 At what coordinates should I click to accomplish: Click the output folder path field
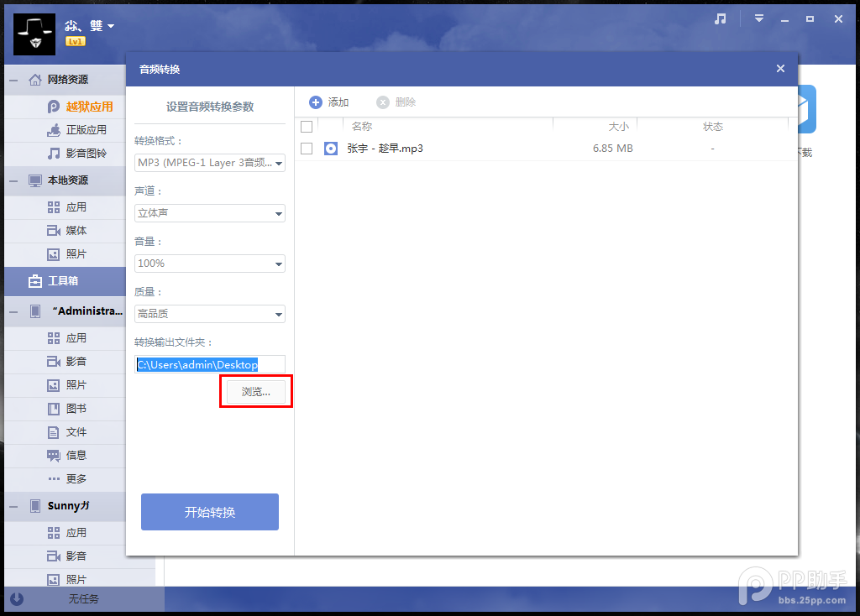coord(209,364)
